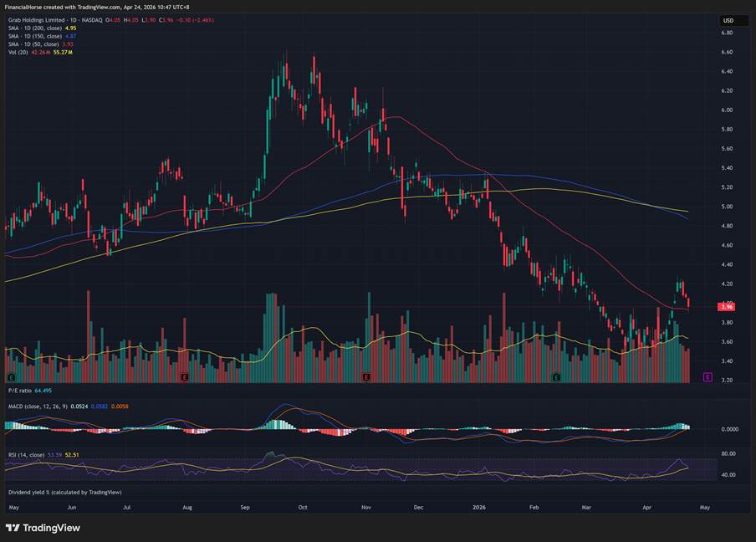Click the 2026 label on time axis
Screen dimensions: 756x542
[x=479, y=507]
